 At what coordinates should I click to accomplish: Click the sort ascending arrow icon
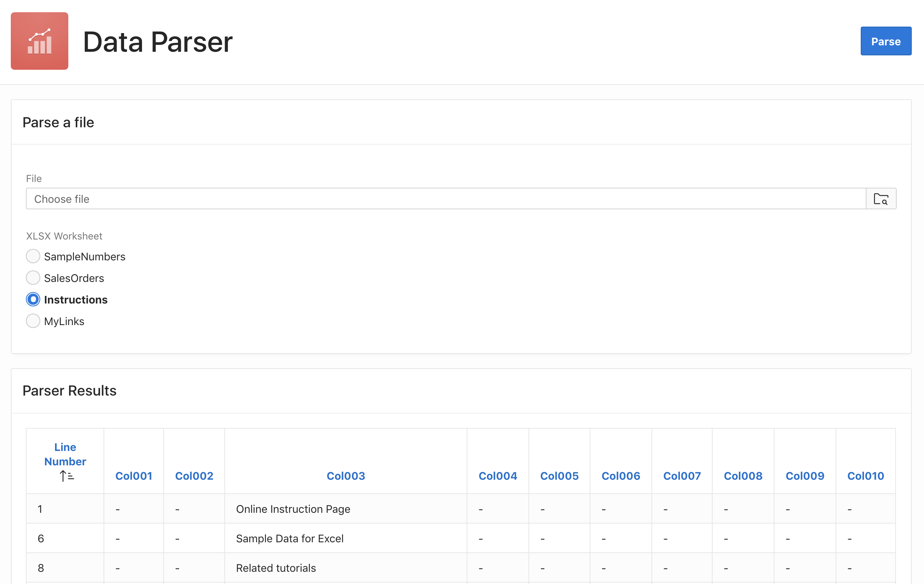point(67,476)
